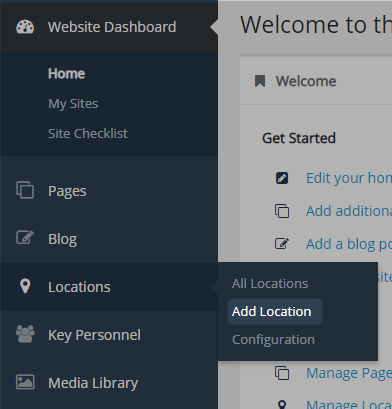
Task: Choose All Locations from flyout
Action: click(x=270, y=284)
